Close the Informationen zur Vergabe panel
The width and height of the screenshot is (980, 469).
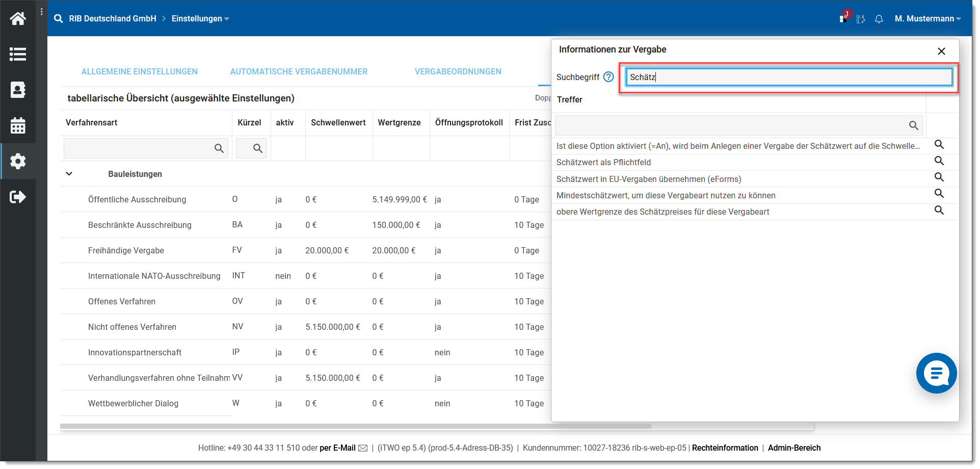click(941, 51)
